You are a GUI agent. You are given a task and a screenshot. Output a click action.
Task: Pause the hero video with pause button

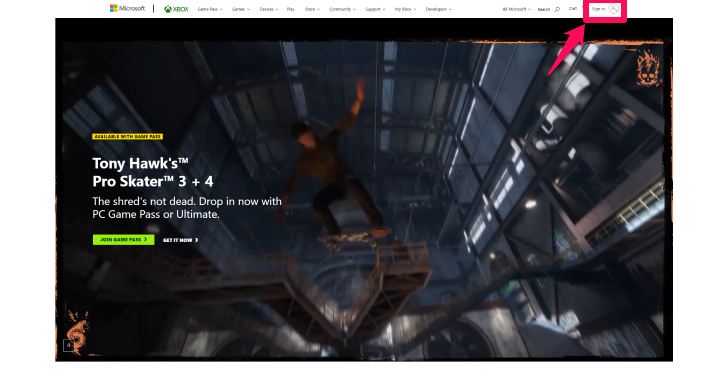click(x=69, y=345)
